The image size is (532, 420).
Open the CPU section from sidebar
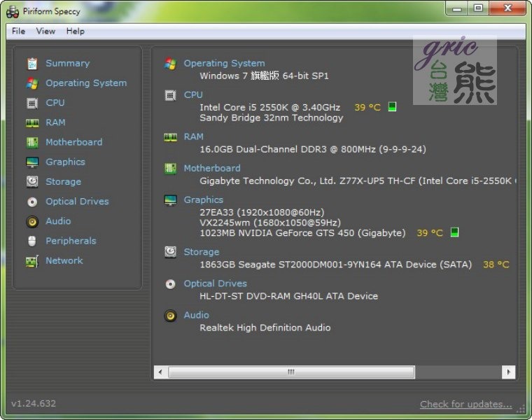[x=55, y=103]
